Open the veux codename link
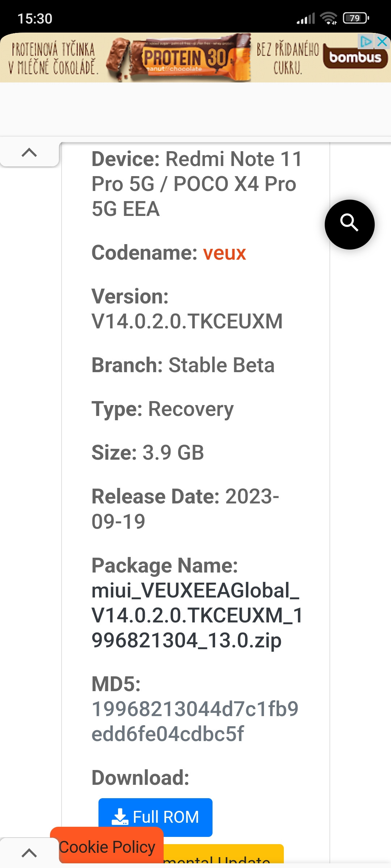 point(224,253)
